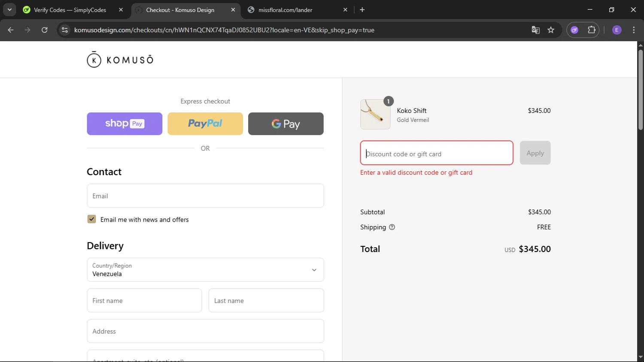This screenshot has width=644, height=362.
Task: Open the user profile avatar
Action: (617, 30)
